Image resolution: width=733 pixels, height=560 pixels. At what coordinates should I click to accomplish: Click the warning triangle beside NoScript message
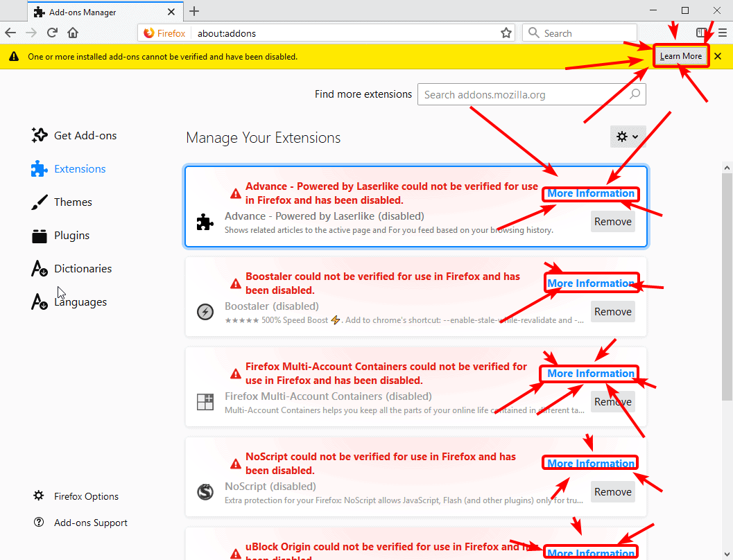coord(236,464)
